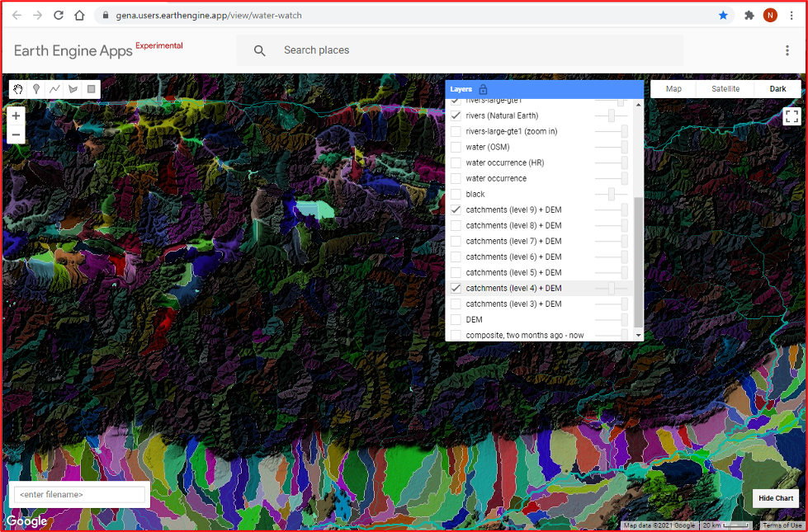The width and height of the screenshot is (808, 532).
Task: Open Chrome browser options menu
Action: click(x=791, y=16)
